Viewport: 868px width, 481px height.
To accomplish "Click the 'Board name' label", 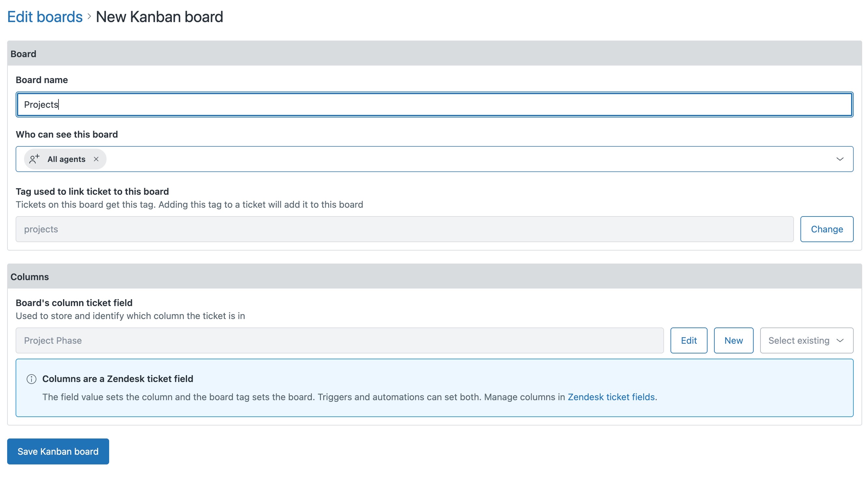I will tap(42, 80).
